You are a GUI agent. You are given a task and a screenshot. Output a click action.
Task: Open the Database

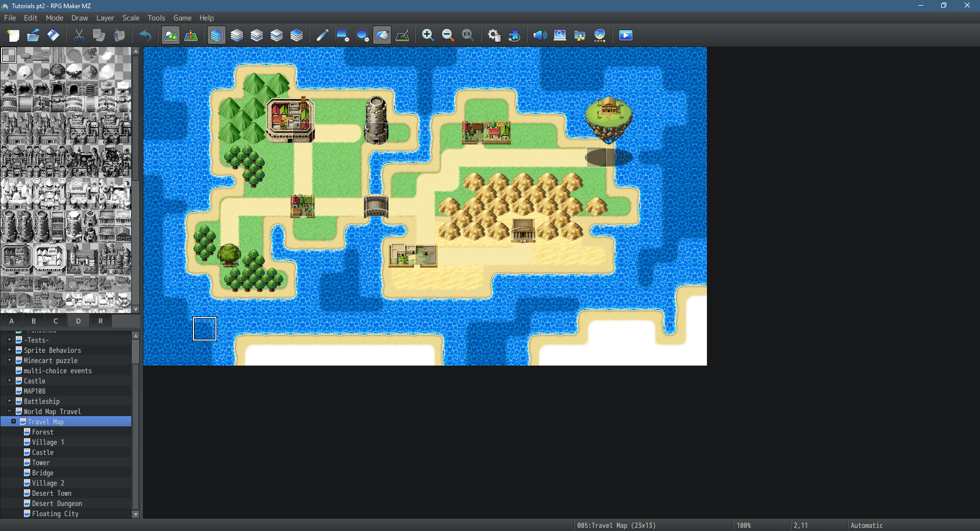tap(494, 35)
